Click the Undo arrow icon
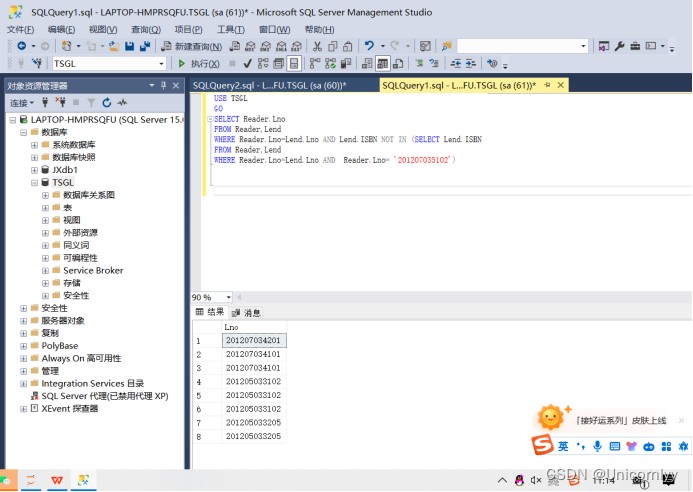Viewport: 693px width, 492px height. click(369, 46)
